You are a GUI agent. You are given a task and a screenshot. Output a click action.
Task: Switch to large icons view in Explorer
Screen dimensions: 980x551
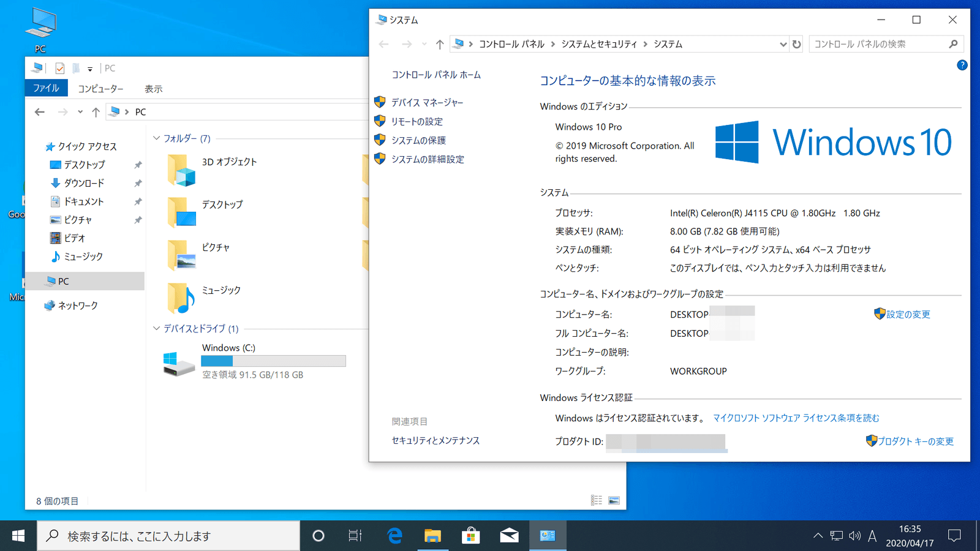(614, 501)
